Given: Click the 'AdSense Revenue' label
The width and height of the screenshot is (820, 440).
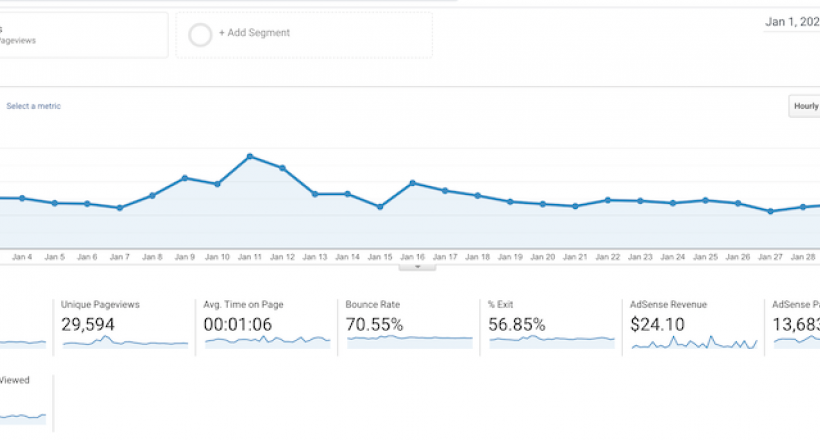Looking at the screenshot, I should 668,304.
